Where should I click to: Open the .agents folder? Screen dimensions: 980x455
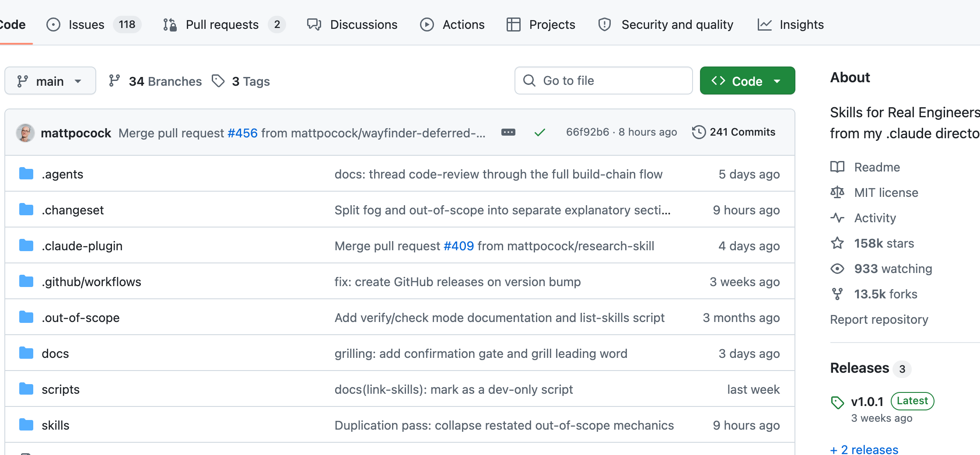[63, 174]
